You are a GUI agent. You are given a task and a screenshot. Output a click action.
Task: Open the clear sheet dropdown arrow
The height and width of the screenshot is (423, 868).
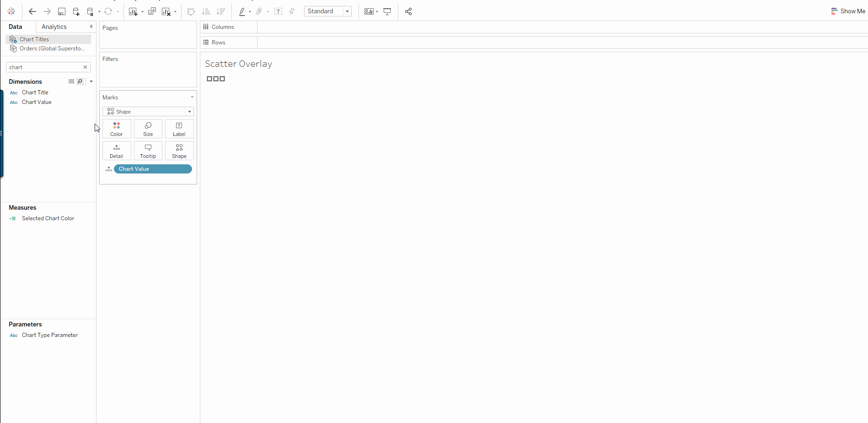[x=175, y=11]
